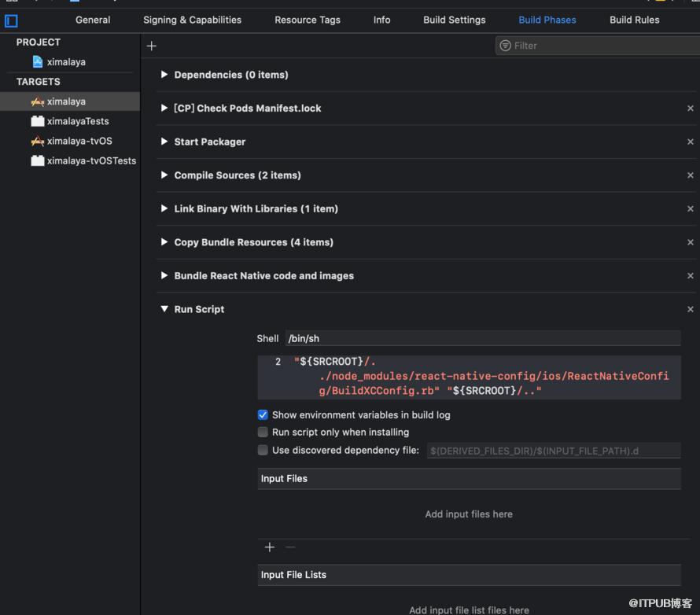Open the Build Settings tab
The height and width of the screenshot is (615, 700).
(455, 20)
